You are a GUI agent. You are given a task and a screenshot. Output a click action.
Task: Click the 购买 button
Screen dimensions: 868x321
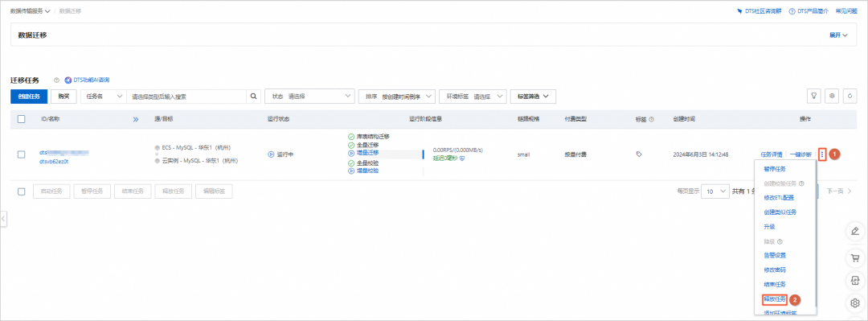(63, 96)
